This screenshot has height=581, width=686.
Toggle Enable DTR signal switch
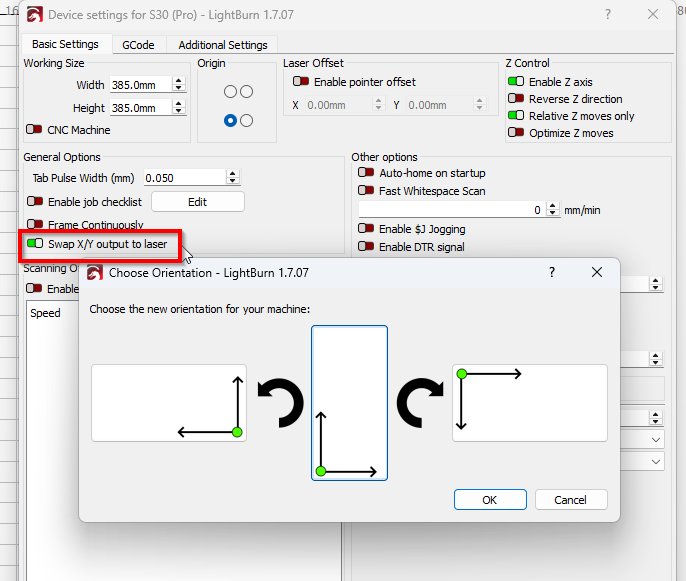click(x=366, y=246)
